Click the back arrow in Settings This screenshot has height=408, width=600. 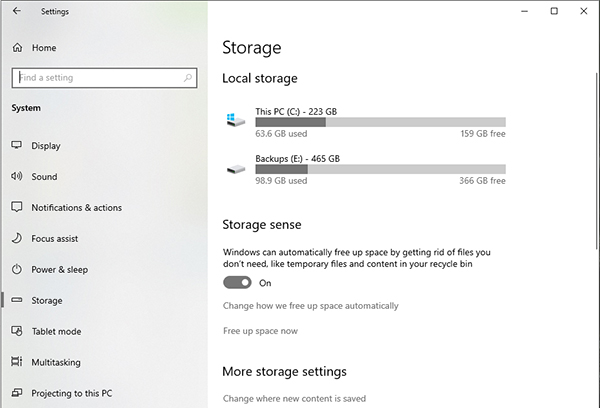coord(16,11)
